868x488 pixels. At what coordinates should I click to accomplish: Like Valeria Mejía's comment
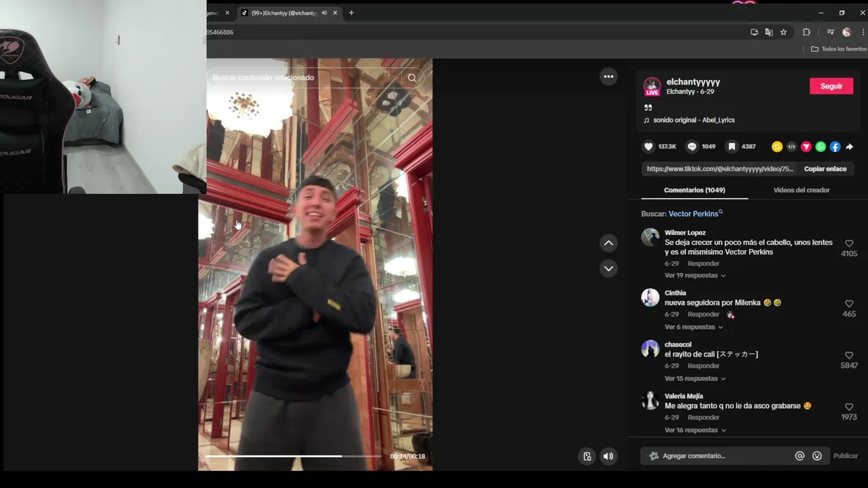849,407
